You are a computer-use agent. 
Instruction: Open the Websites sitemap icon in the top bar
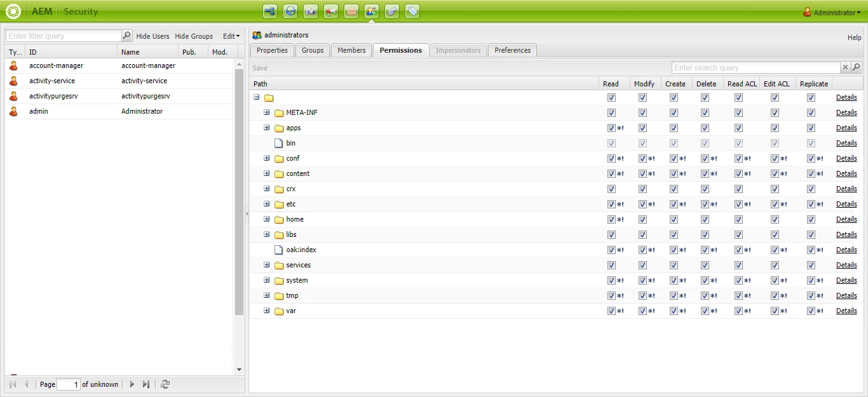(x=270, y=11)
